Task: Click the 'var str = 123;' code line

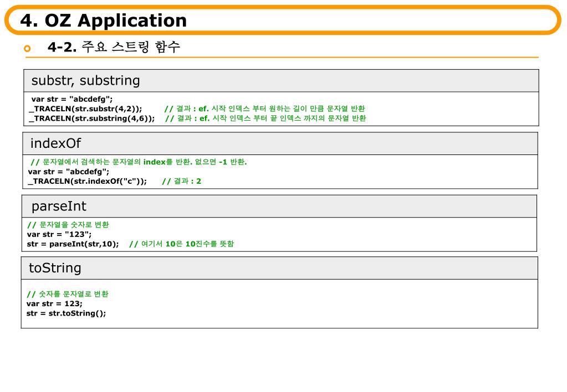Action: click(x=54, y=304)
